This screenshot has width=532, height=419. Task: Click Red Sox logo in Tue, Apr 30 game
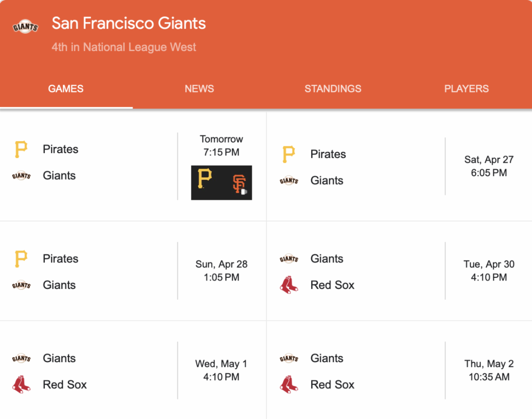289,285
